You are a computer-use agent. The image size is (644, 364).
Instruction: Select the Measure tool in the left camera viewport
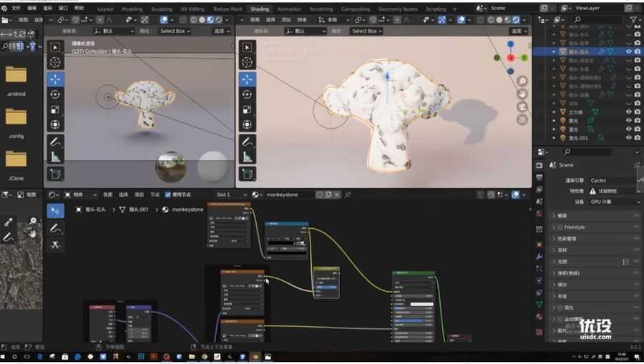click(55, 157)
